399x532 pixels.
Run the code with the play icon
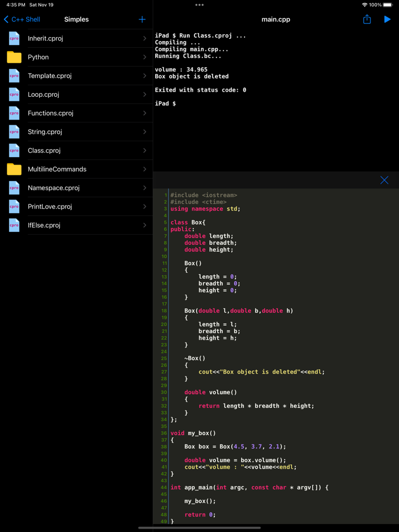point(388,19)
